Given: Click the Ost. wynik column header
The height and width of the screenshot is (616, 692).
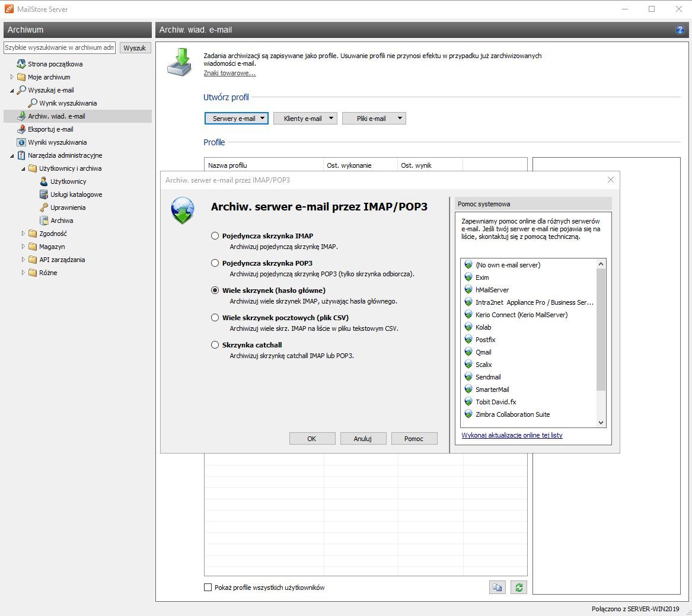Looking at the screenshot, I should (x=430, y=165).
